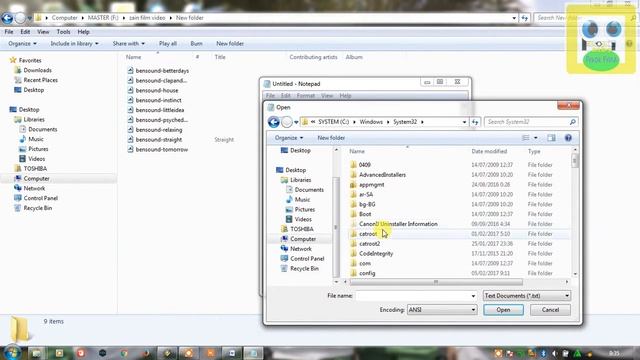Open the Format menu in Notepad
The image size is (640, 360).
coord(306,96)
